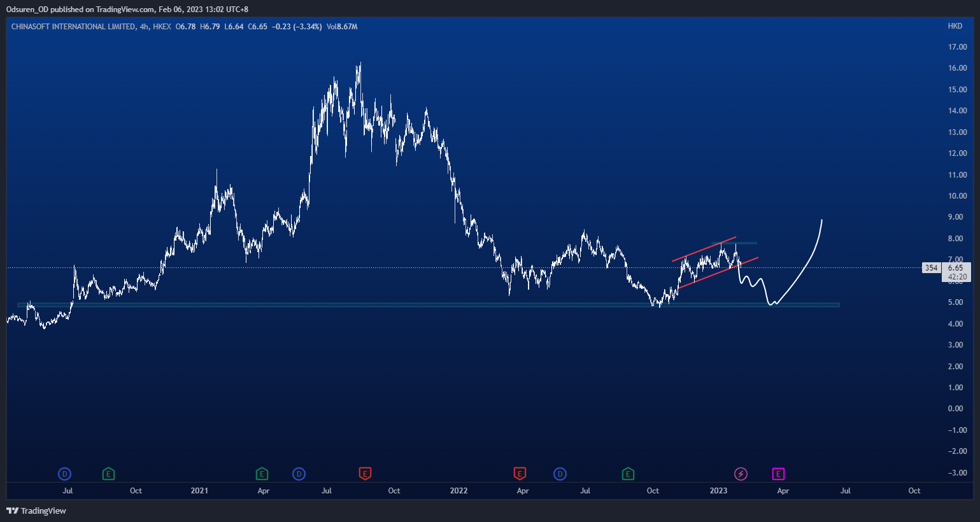980x522 pixels.
Task: Click the 14.00 price scale label
Action: [x=957, y=111]
